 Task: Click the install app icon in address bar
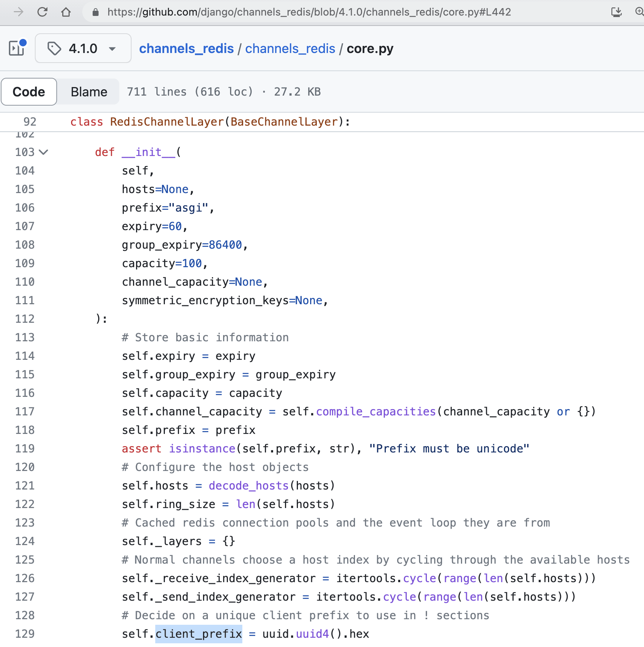(x=617, y=12)
